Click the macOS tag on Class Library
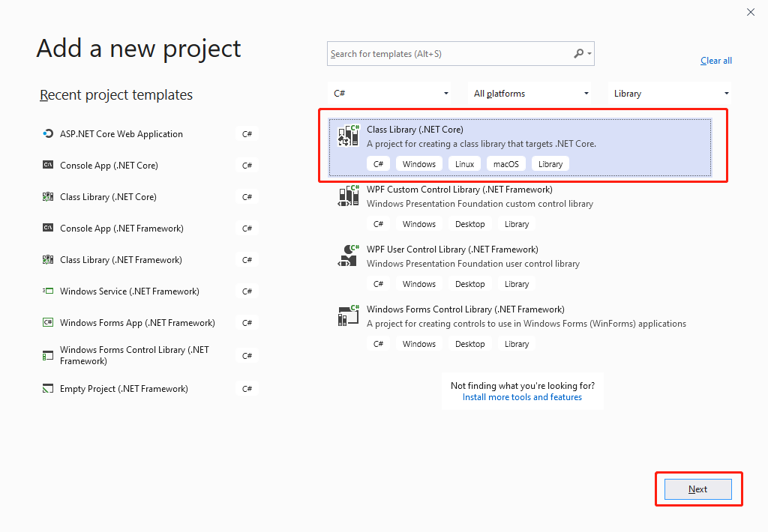This screenshot has width=768, height=532. (506, 164)
